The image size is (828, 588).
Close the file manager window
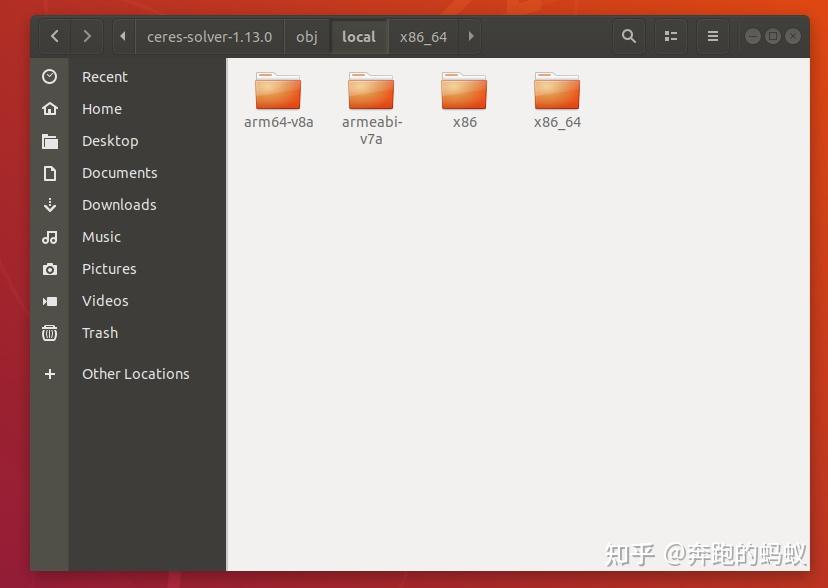click(793, 36)
